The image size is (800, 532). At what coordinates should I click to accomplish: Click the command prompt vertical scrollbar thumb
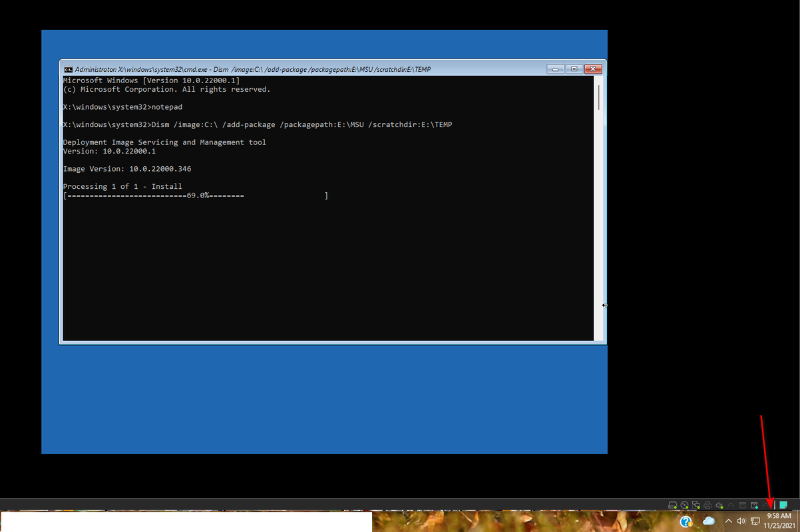[598, 97]
